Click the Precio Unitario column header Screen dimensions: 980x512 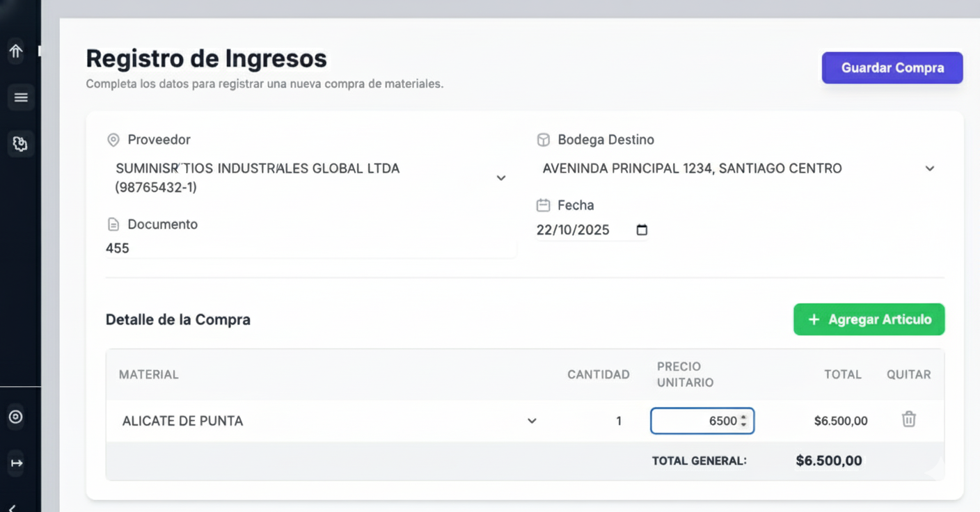click(x=685, y=374)
